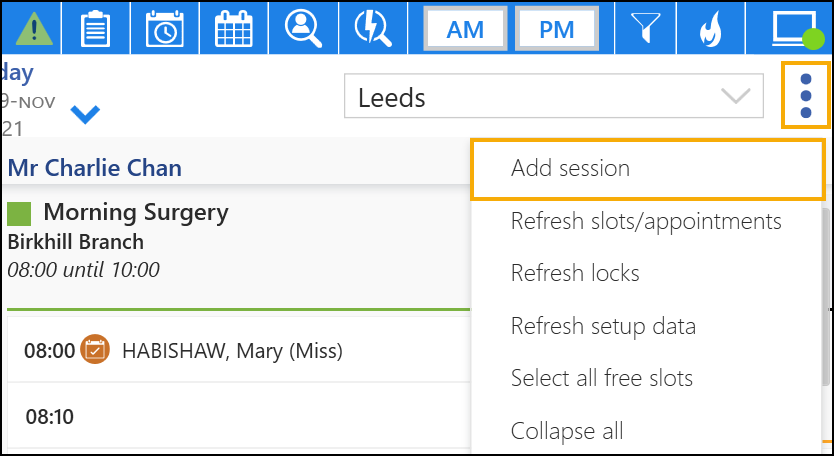
Task: Click the lightning quick search icon
Action: tap(373, 28)
